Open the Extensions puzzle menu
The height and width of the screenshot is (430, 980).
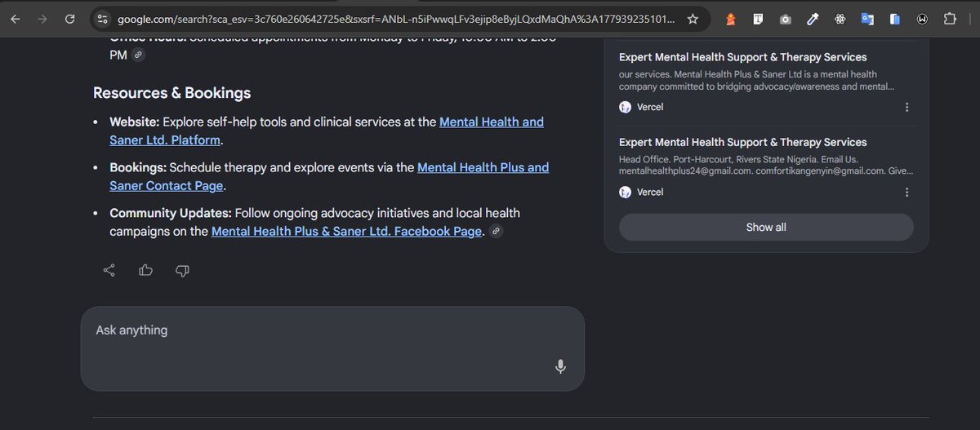[x=950, y=19]
